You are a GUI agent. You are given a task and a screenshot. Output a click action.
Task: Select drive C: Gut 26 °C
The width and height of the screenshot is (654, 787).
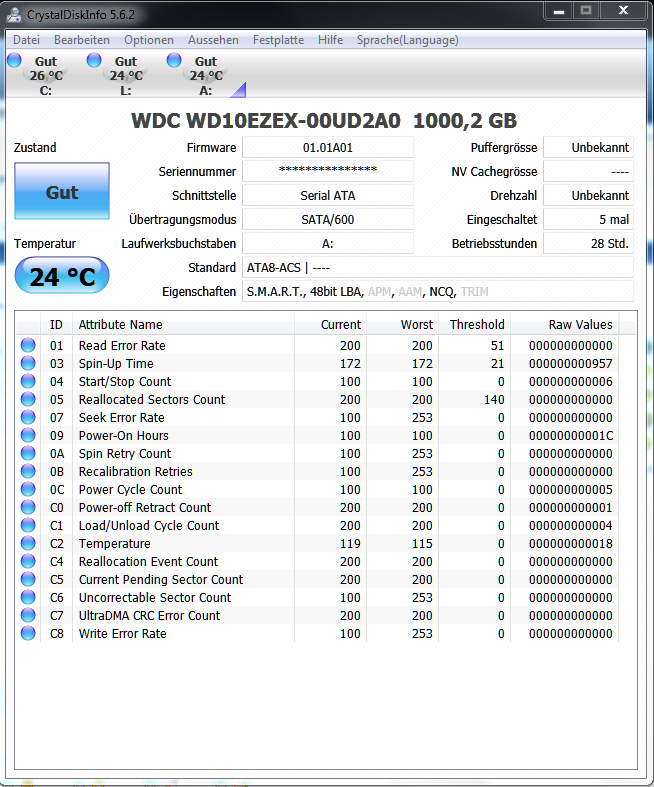click(45, 75)
